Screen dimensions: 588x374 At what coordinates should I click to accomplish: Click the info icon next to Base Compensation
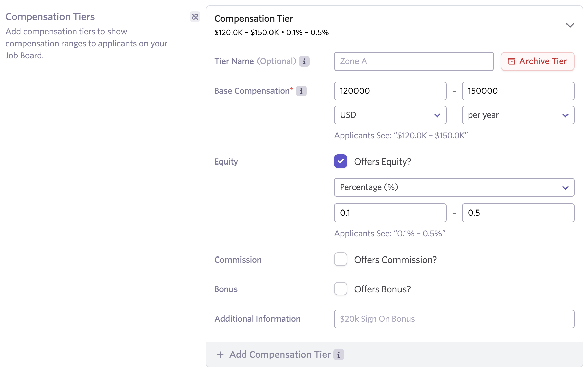click(x=301, y=91)
